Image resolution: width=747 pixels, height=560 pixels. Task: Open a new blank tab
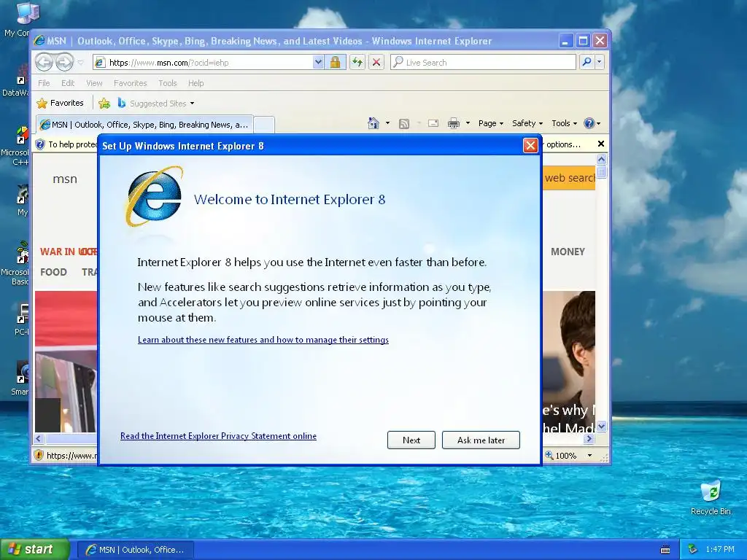264,125
